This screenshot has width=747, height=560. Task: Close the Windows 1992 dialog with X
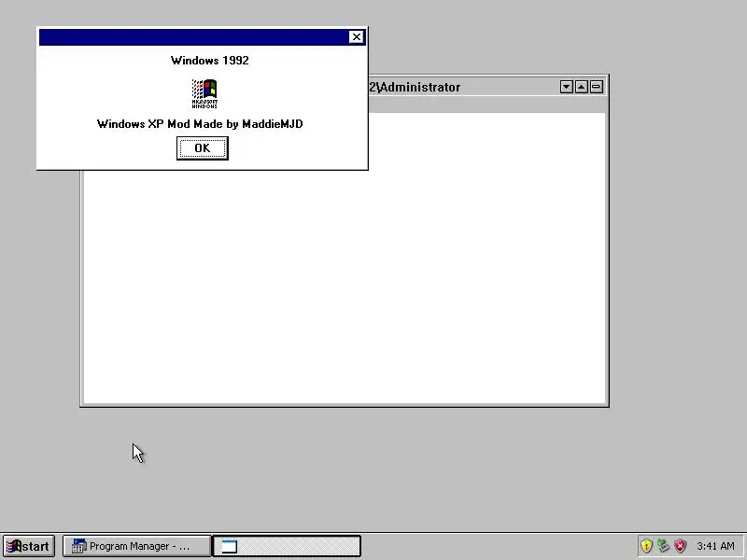[357, 37]
